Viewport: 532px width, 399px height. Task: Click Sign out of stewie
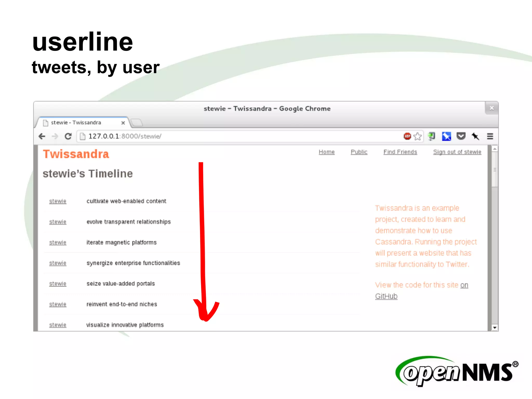(x=457, y=152)
